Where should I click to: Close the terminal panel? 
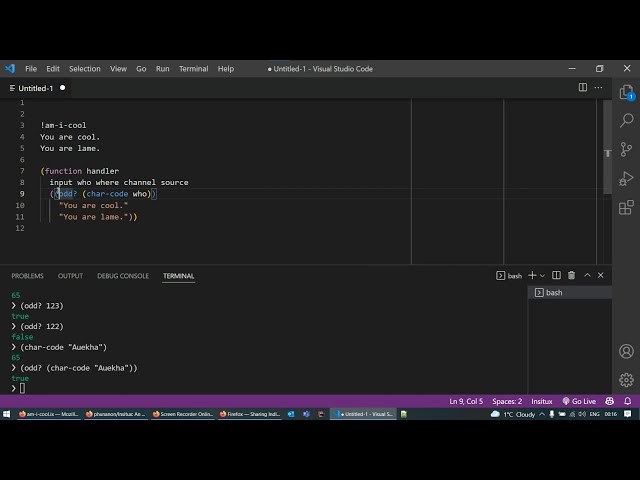[600, 276]
